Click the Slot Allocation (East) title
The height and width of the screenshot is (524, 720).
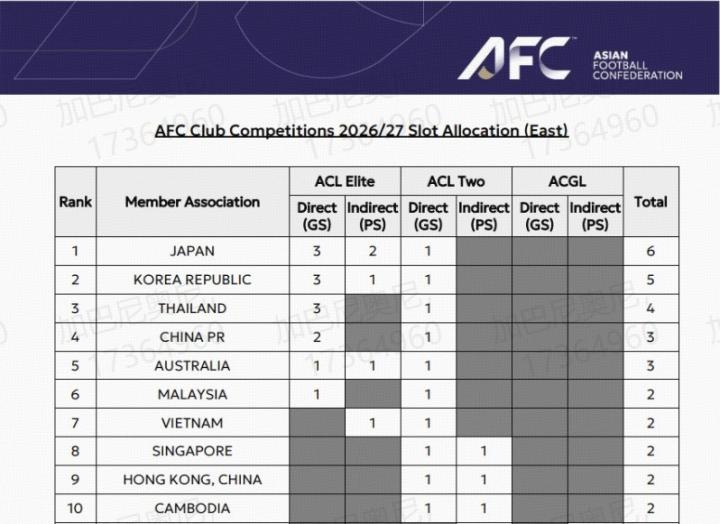point(361,130)
